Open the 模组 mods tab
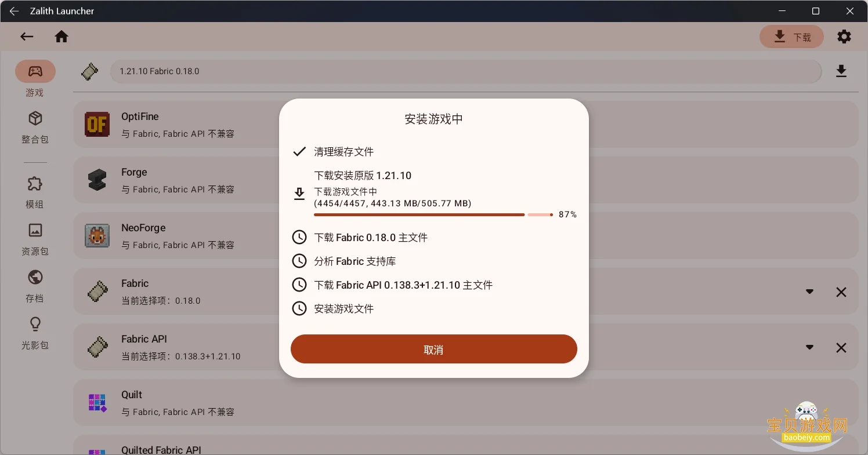868x455 pixels. coord(35,193)
